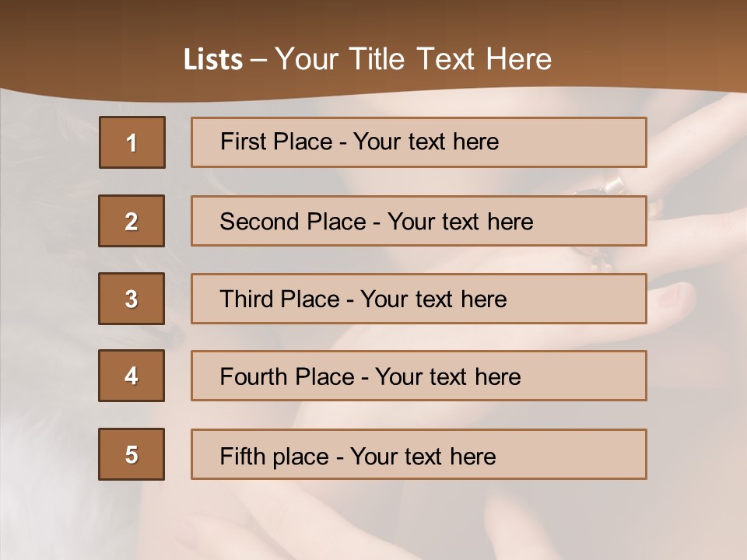Click the number 3 box

point(132,299)
